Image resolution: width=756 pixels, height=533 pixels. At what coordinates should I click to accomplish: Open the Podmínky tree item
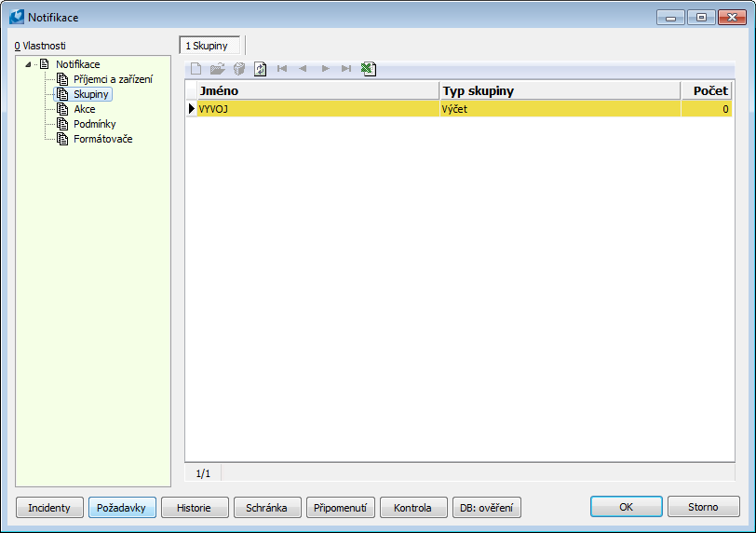(95, 124)
